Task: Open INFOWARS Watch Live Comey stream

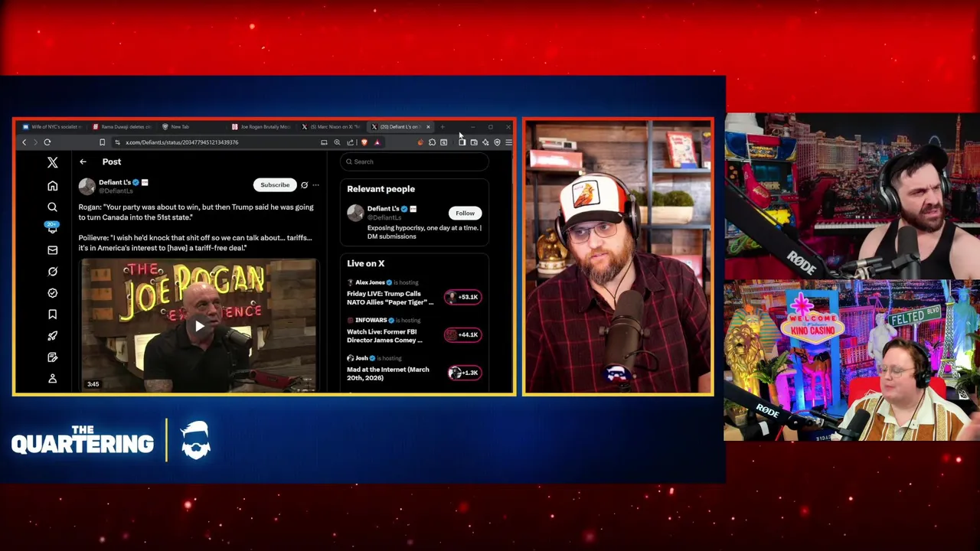Action: pyautogui.click(x=384, y=336)
